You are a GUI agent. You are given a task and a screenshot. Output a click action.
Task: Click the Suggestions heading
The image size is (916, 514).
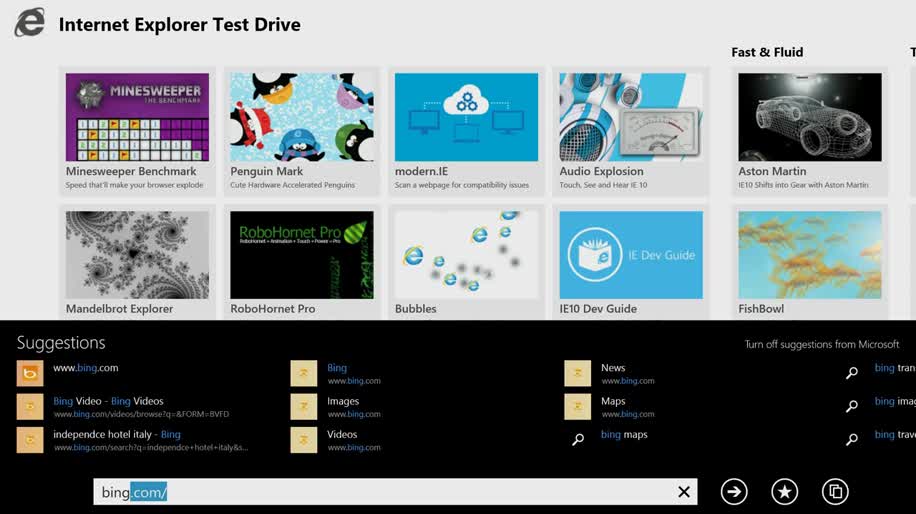pyautogui.click(x=61, y=343)
